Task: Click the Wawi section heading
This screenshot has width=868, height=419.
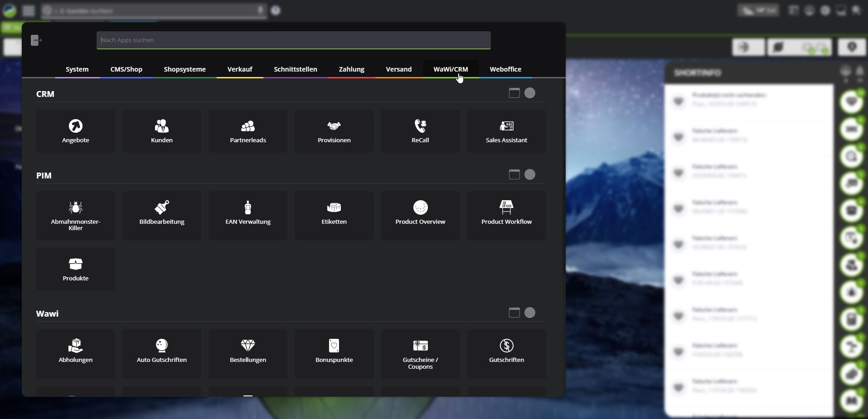Action: point(47,313)
